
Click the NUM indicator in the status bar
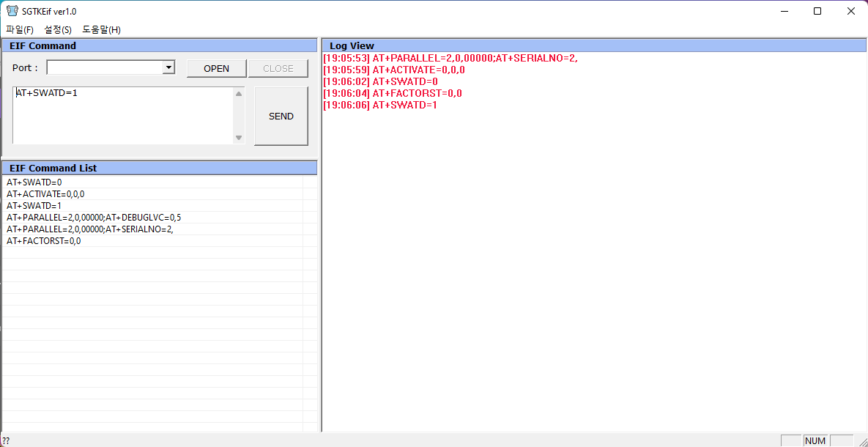point(815,440)
